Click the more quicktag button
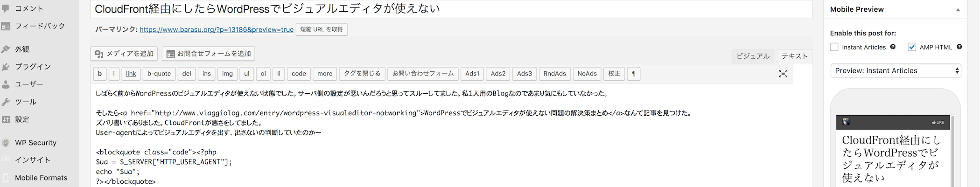Image resolution: width=980 pixels, height=187 pixels. [325, 74]
